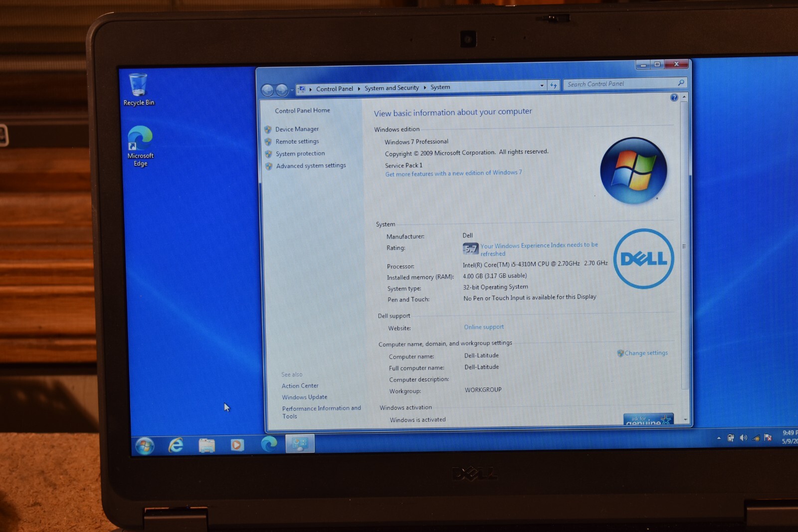Click the Dell-Latitude computer name value
798x532 pixels.
[x=481, y=355]
